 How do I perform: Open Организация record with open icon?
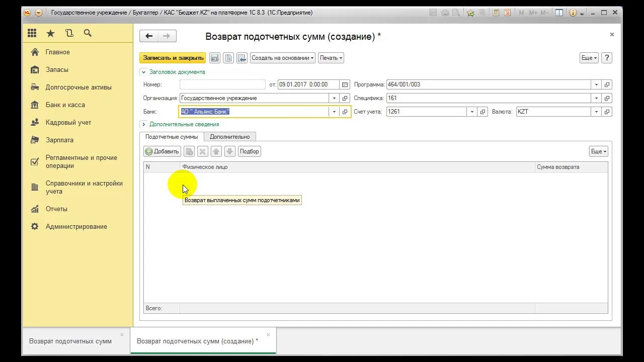click(345, 98)
